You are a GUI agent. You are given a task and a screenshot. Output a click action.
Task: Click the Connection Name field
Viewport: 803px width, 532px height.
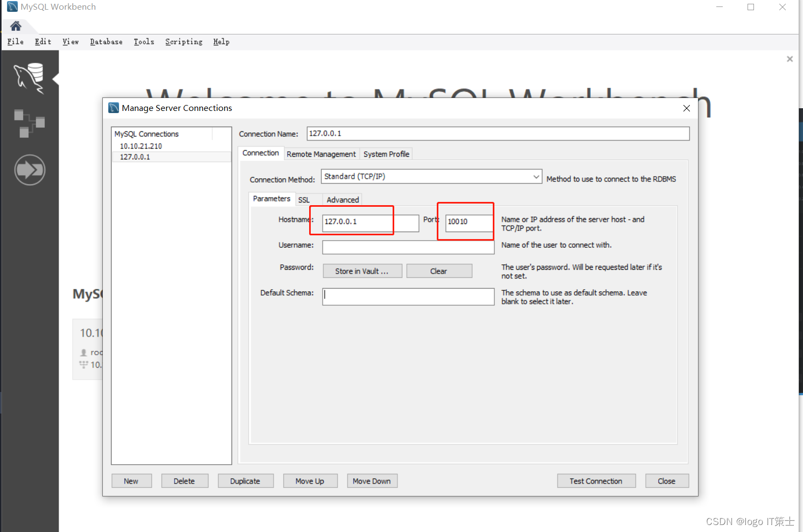(498, 134)
